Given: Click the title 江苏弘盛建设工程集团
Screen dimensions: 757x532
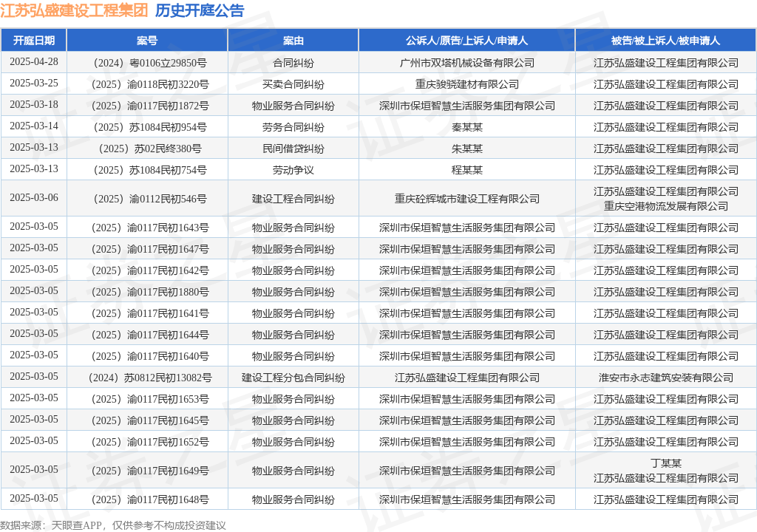Looking at the screenshot, I should (75, 10).
